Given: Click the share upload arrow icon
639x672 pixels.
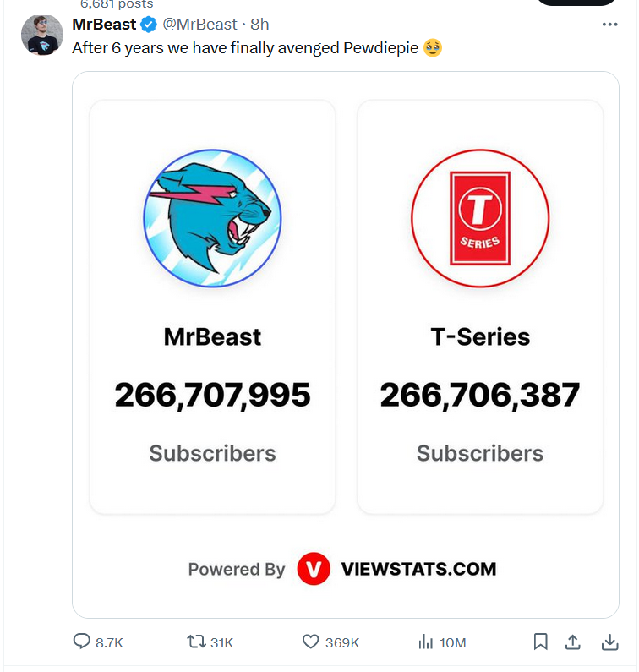Looking at the screenshot, I should tap(573, 642).
